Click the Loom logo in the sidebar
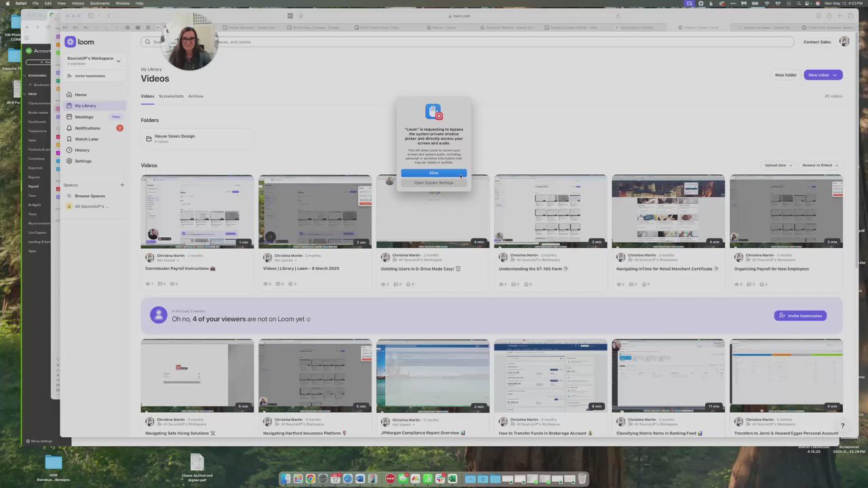 (80, 42)
